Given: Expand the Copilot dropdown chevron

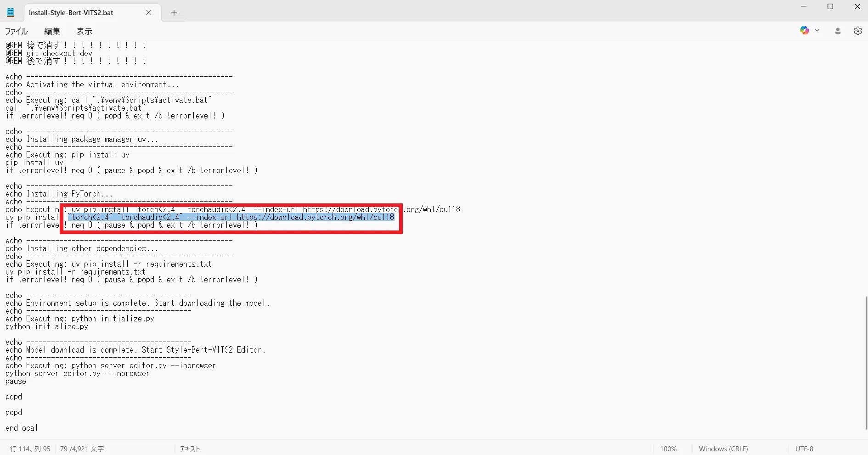Looking at the screenshot, I should 817,30.
